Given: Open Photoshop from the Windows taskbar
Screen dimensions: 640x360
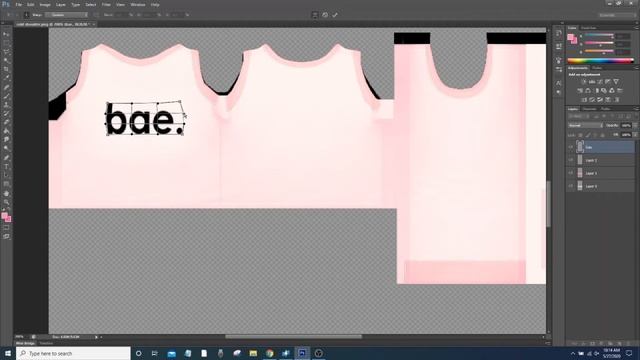Looking at the screenshot, I should (302, 353).
